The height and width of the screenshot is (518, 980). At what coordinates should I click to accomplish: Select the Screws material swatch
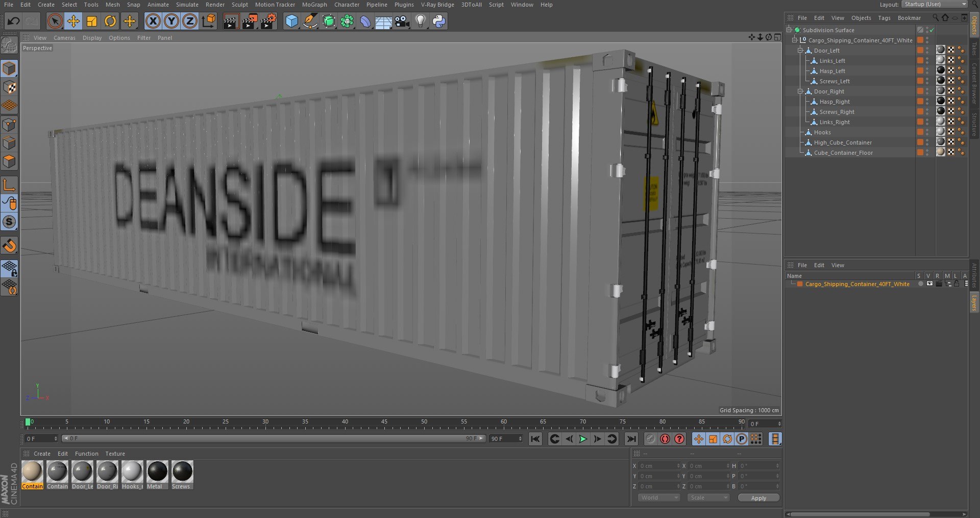[x=182, y=475]
